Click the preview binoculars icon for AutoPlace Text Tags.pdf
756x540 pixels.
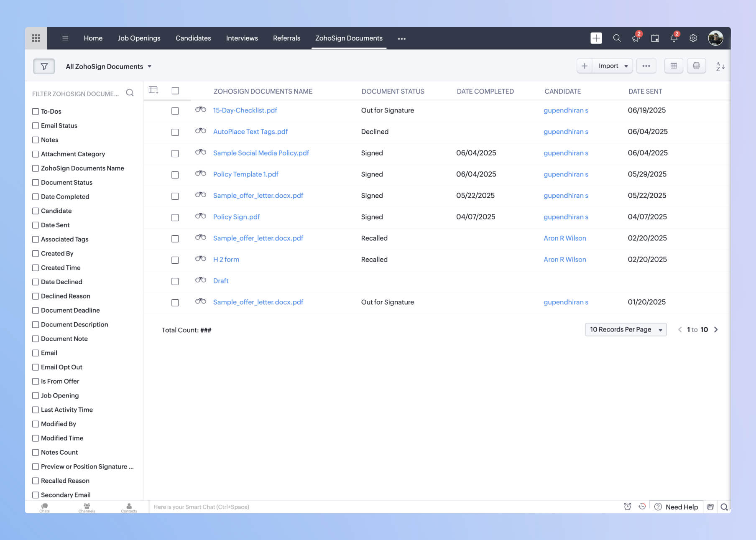(x=201, y=131)
